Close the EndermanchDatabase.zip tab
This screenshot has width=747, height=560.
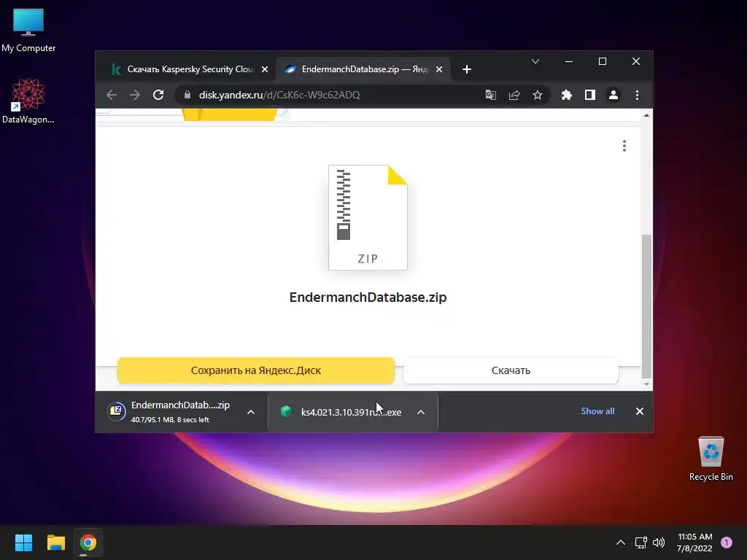439,69
